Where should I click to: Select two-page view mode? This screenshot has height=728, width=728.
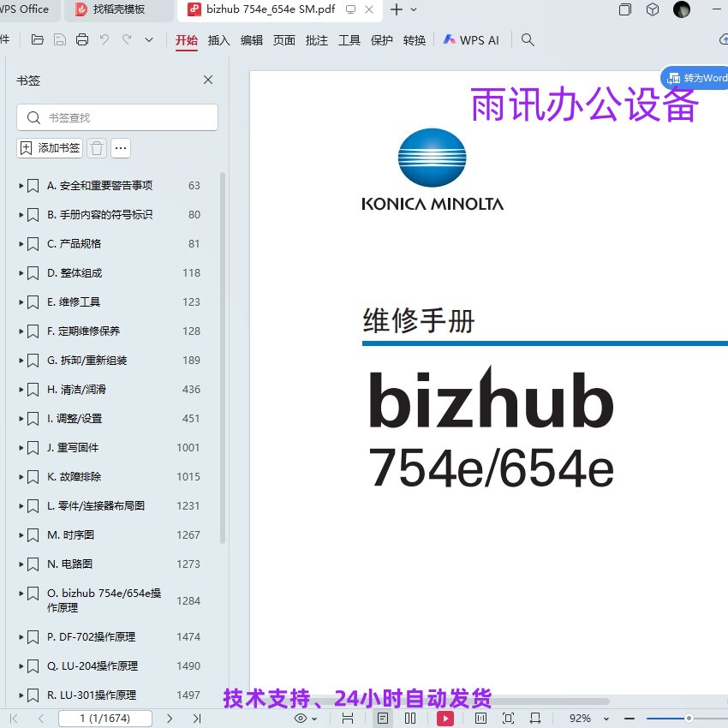pyautogui.click(x=410, y=719)
